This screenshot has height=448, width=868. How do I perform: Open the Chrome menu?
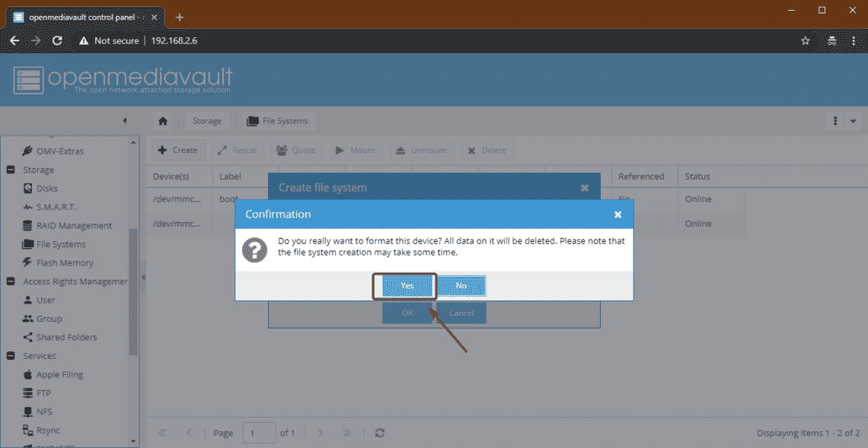[854, 40]
